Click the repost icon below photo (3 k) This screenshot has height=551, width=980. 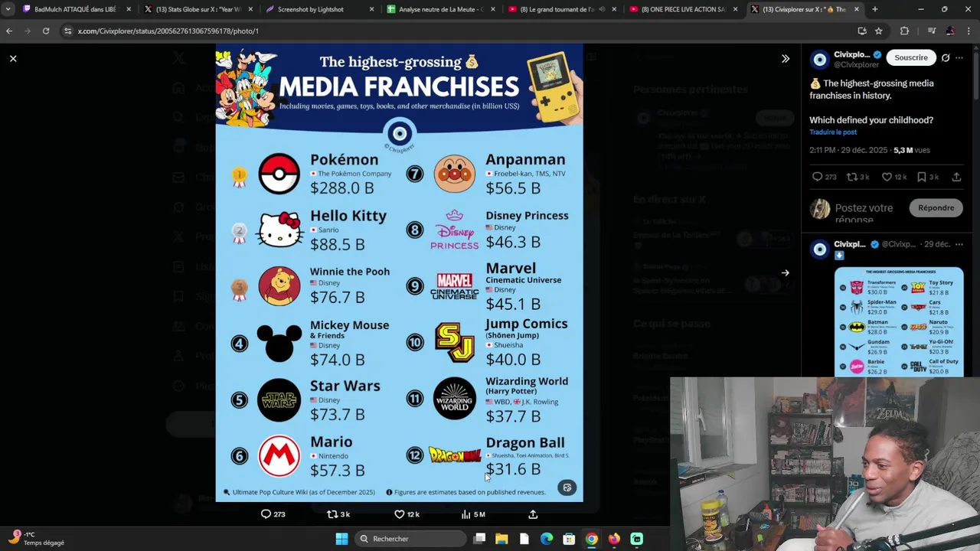click(332, 514)
